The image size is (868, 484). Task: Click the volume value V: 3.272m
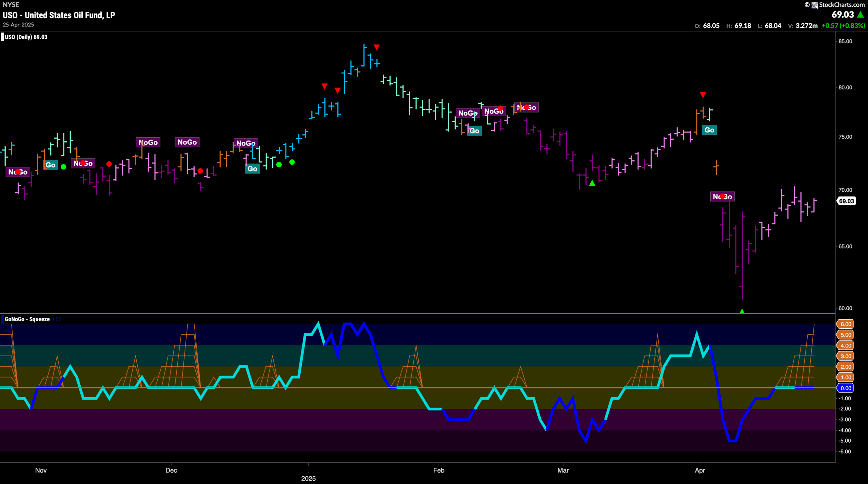pyautogui.click(x=803, y=26)
